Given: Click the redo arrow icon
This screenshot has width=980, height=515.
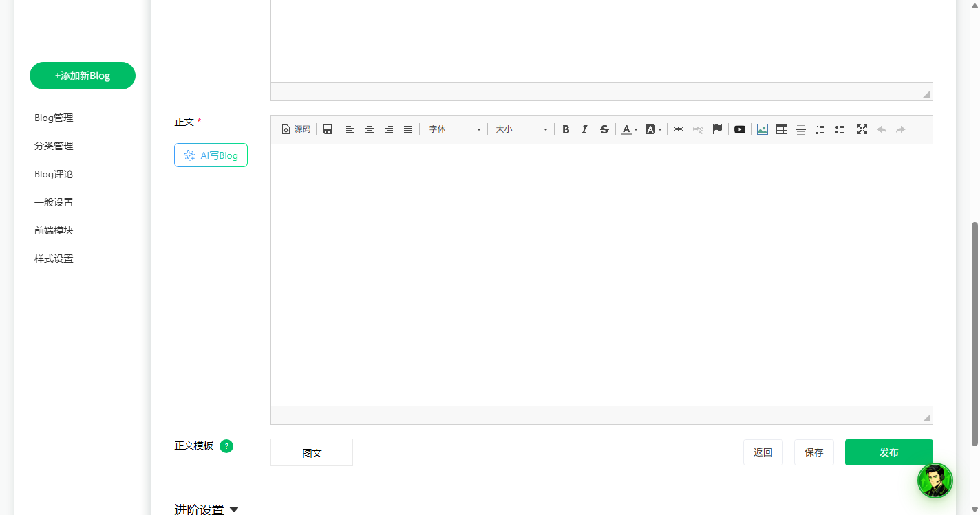Looking at the screenshot, I should pos(901,129).
